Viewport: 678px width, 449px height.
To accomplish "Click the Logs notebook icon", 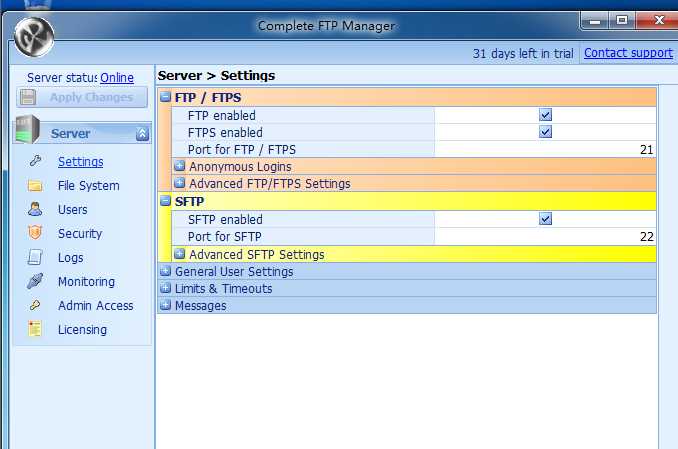I will pyautogui.click(x=35, y=257).
